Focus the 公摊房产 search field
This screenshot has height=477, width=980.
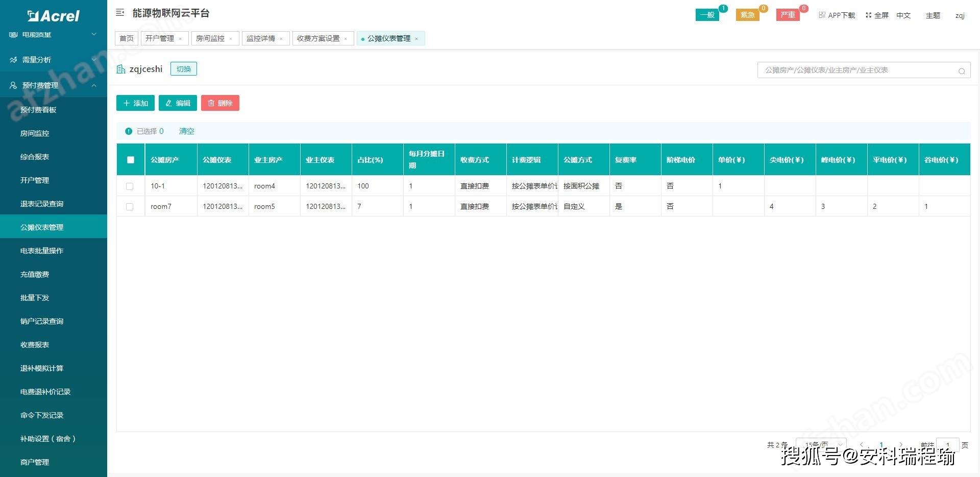[864, 70]
